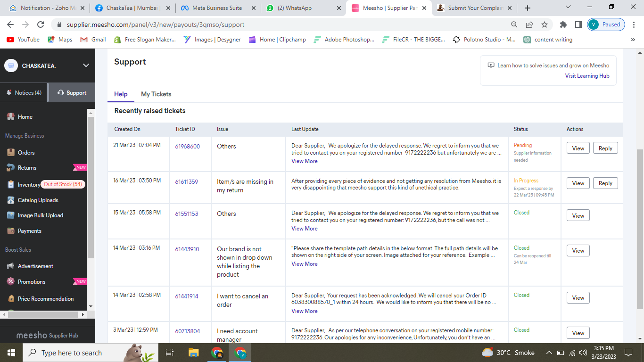Open Gmail bookmark
Screen dimensions: 644x362
click(93, 40)
